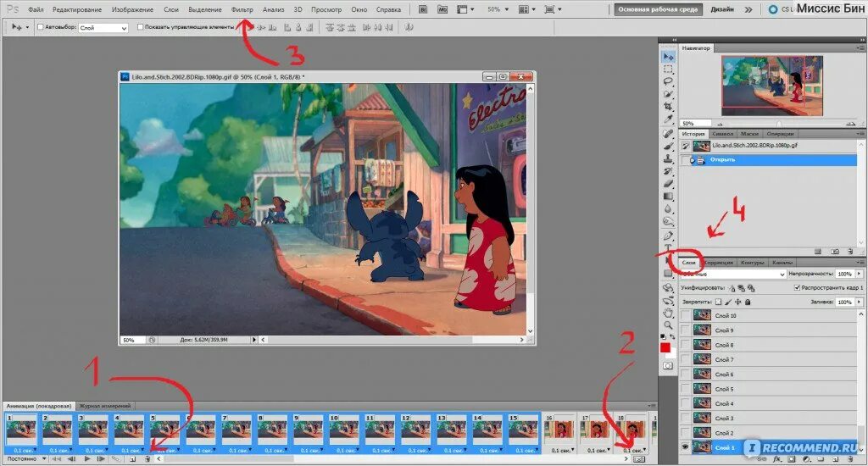This screenshot has height=466, width=868.
Task: Open the Непрозрачность opacity slider arrow
Action: tap(860, 274)
